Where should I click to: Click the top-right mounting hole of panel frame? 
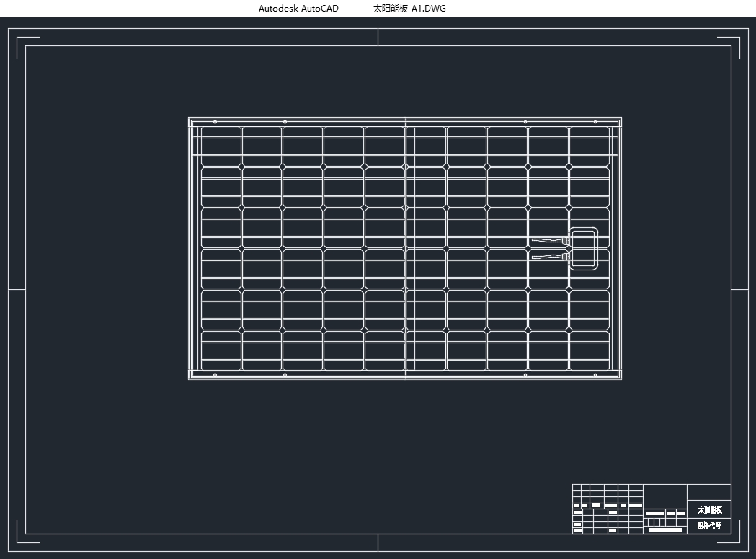[595, 122]
